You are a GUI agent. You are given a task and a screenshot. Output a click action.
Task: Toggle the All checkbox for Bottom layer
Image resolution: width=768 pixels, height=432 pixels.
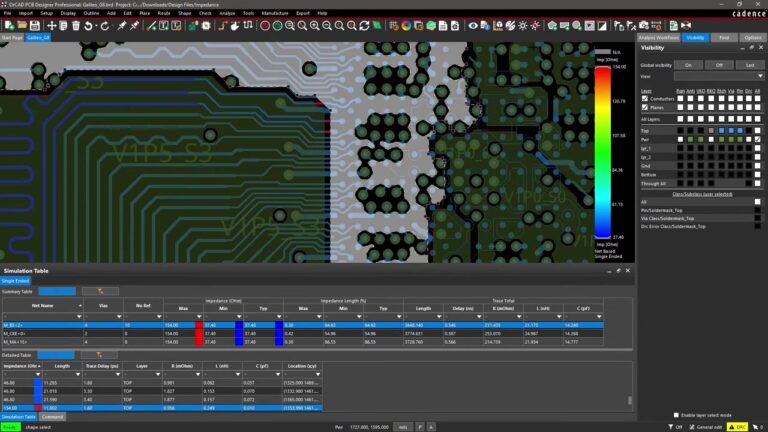click(x=758, y=175)
